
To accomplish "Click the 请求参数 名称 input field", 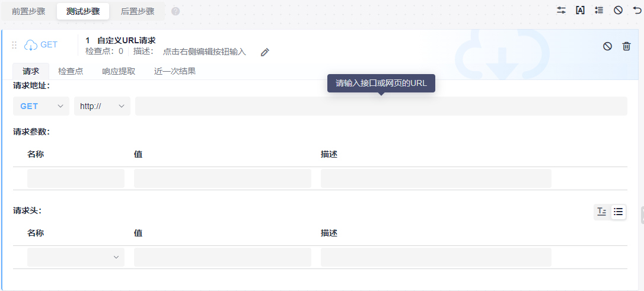I will [76, 178].
